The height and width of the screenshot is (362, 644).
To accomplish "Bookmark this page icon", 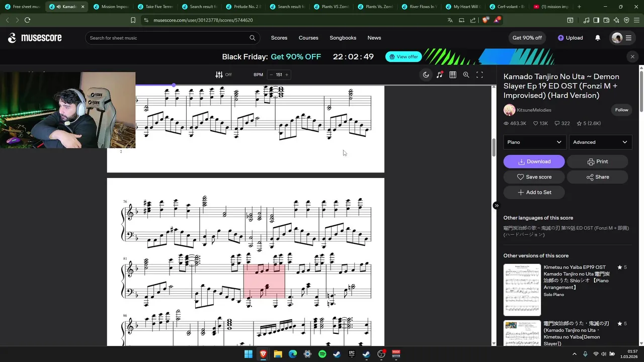I will tap(133, 20).
